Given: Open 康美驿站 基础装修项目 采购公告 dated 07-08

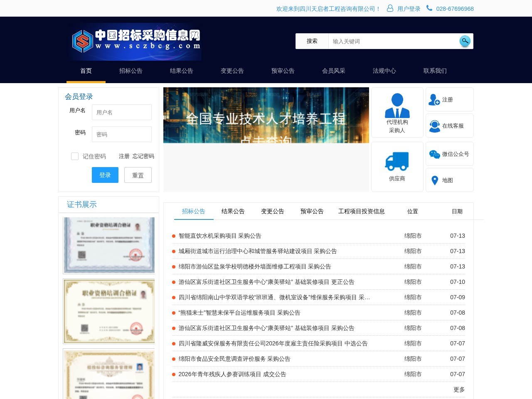Looking at the screenshot, I should [x=266, y=328].
